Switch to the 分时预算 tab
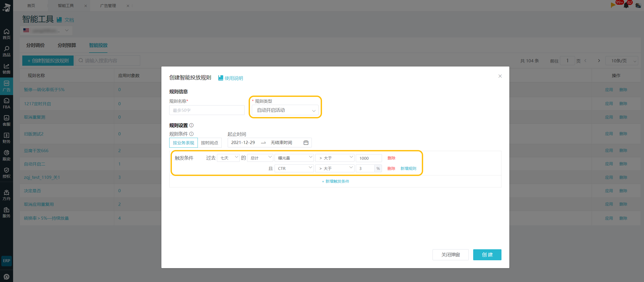 [67, 45]
